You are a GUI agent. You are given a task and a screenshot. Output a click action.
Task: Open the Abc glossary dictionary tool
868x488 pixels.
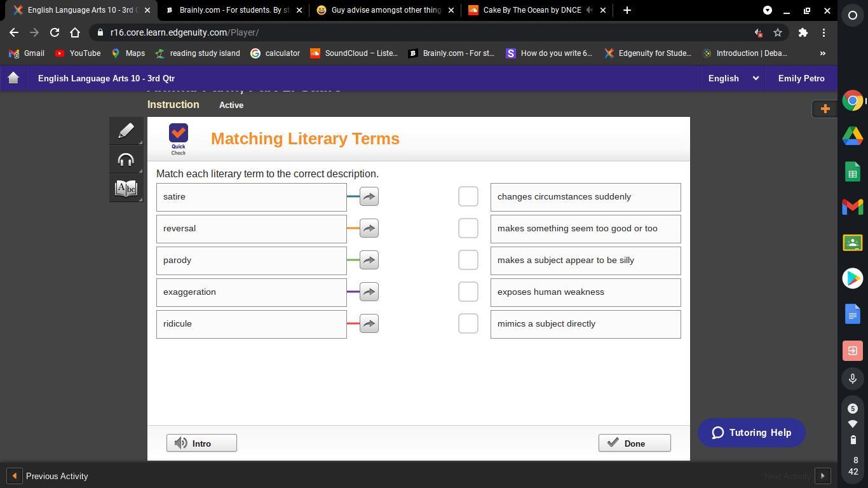[126, 189]
